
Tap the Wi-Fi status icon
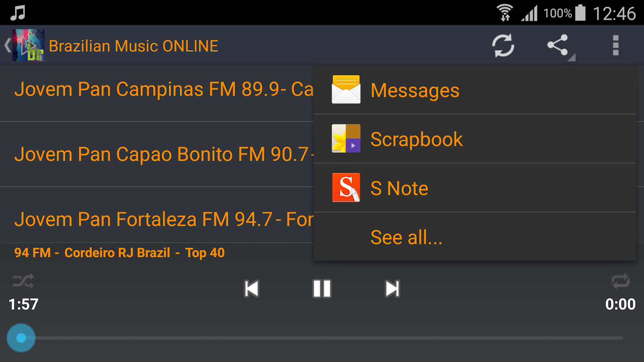coord(504,13)
